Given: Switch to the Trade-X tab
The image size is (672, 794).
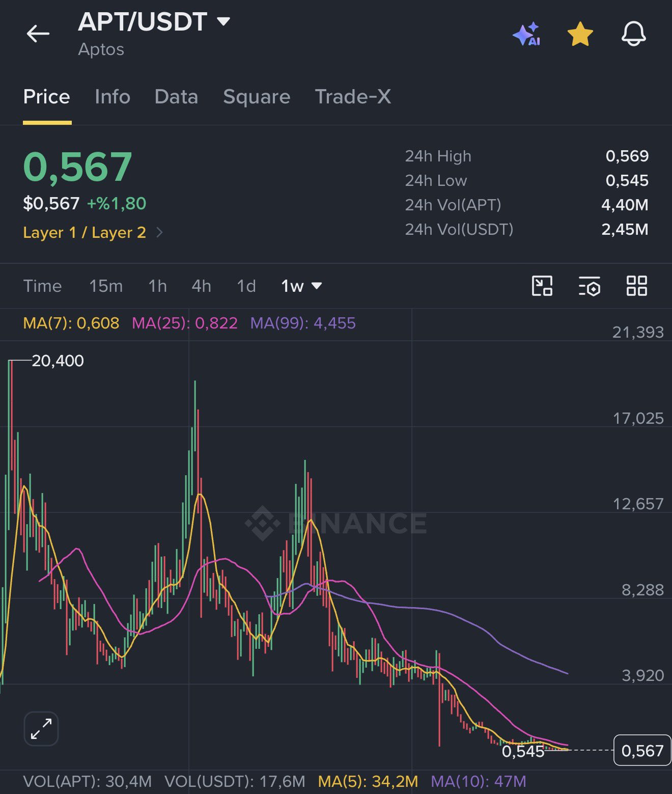Looking at the screenshot, I should tap(353, 97).
